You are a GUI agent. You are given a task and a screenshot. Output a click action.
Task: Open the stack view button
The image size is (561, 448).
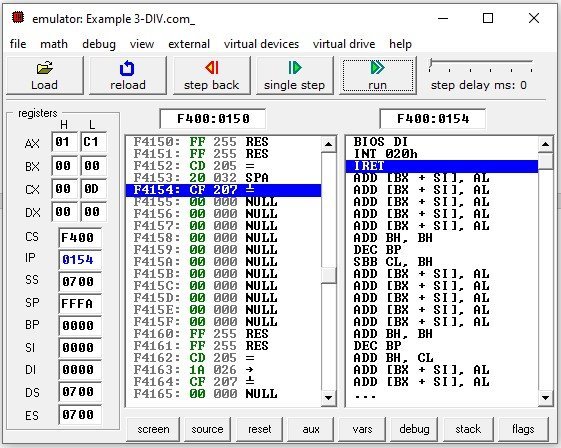[x=468, y=429]
